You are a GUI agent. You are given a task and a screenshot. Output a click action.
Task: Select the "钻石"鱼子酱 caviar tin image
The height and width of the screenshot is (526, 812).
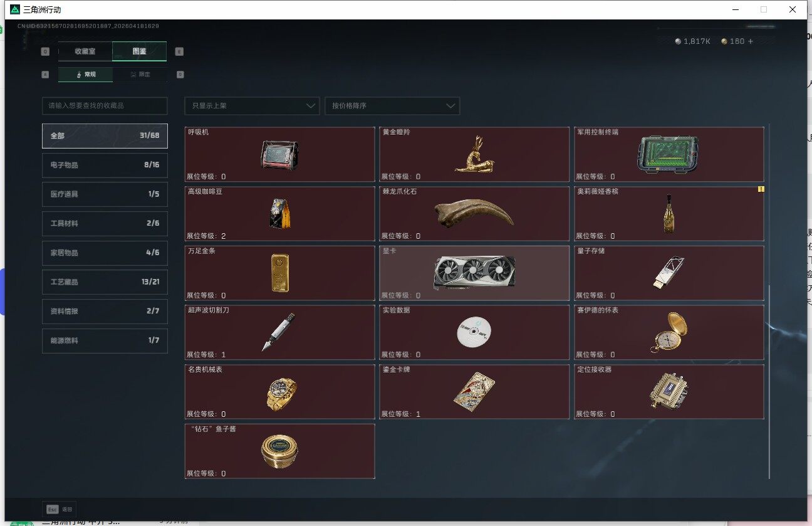click(x=279, y=451)
